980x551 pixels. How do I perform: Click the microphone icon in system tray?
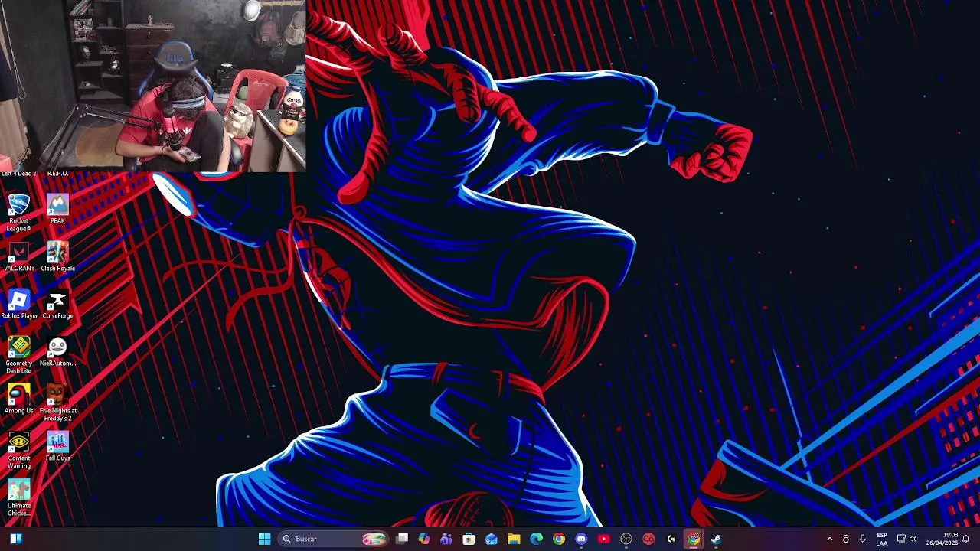[x=862, y=539]
